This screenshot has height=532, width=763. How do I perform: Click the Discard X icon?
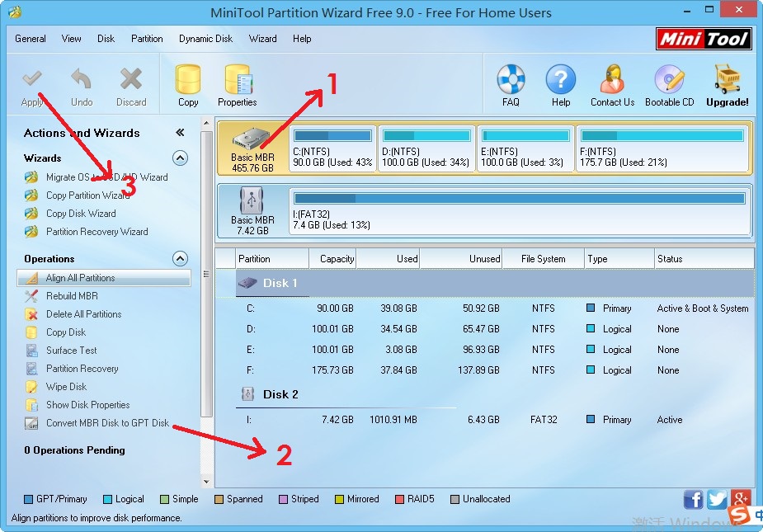[x=131, y=78]
